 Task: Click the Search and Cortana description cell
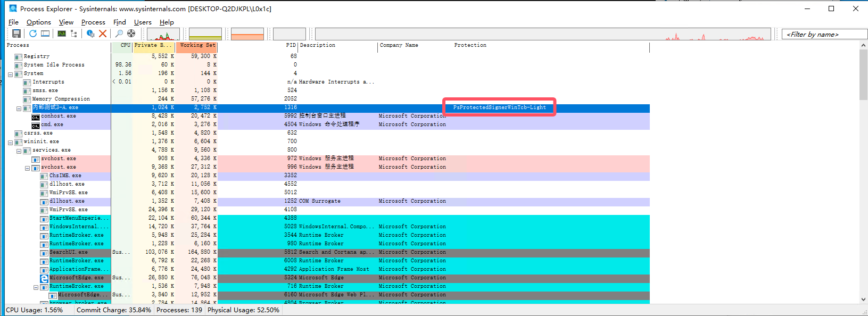336,252
